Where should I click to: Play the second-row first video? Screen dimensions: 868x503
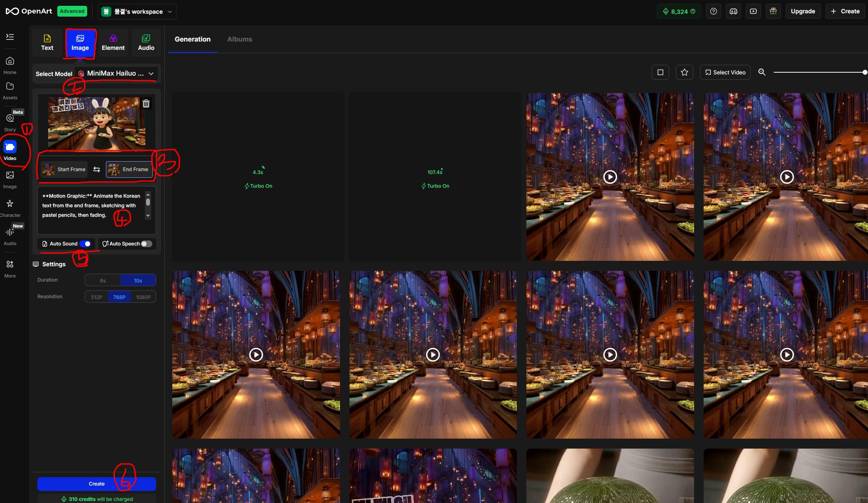point(256,355)
